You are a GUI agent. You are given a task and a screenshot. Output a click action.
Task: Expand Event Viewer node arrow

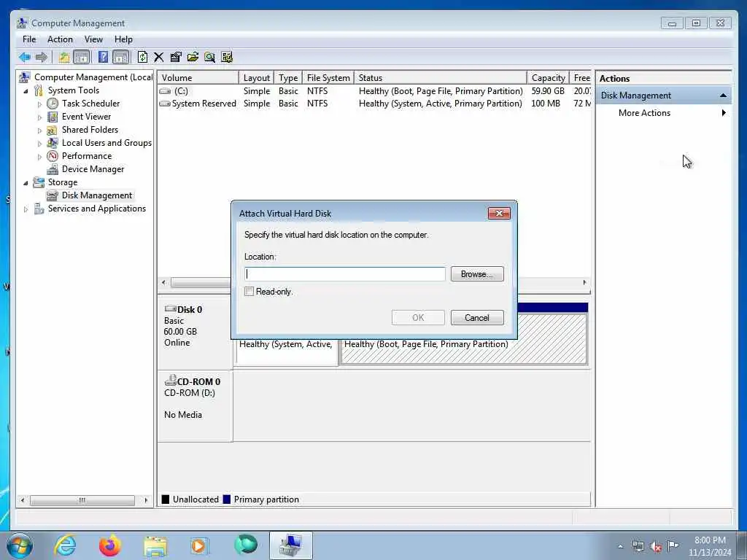click(x=39, y=117)
